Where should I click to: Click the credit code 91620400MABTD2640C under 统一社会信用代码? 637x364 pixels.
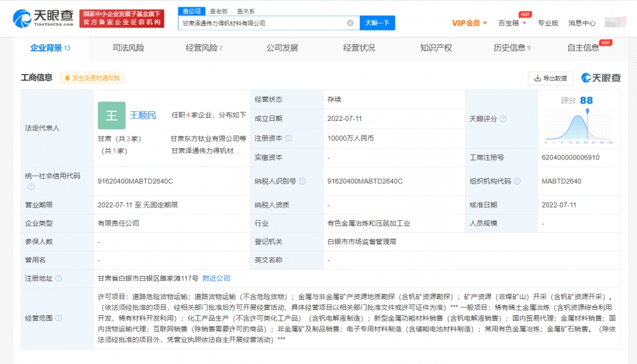point(135,181)
